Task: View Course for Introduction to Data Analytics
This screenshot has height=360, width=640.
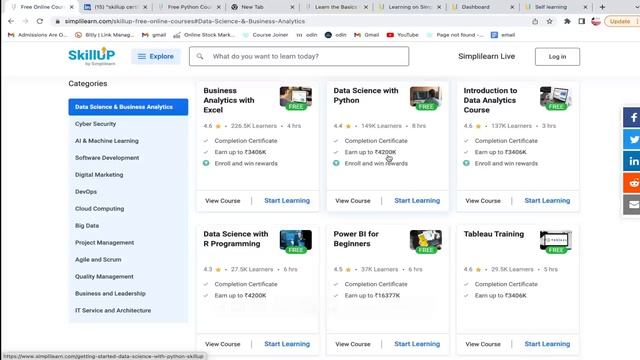Action: coord(483,201)
